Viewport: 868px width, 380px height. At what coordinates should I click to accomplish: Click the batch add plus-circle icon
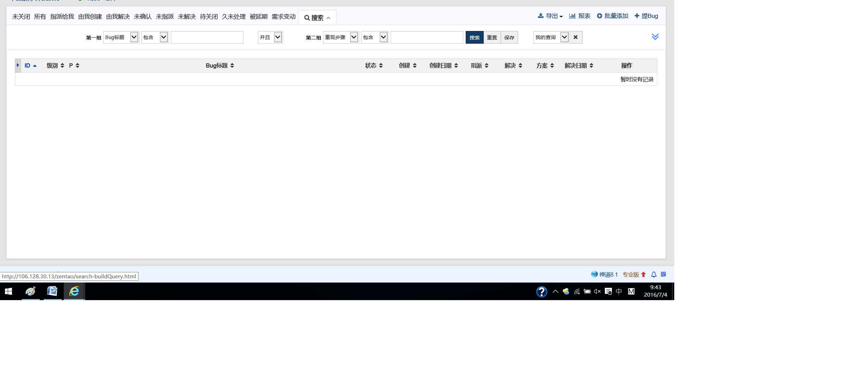point(599,16)
